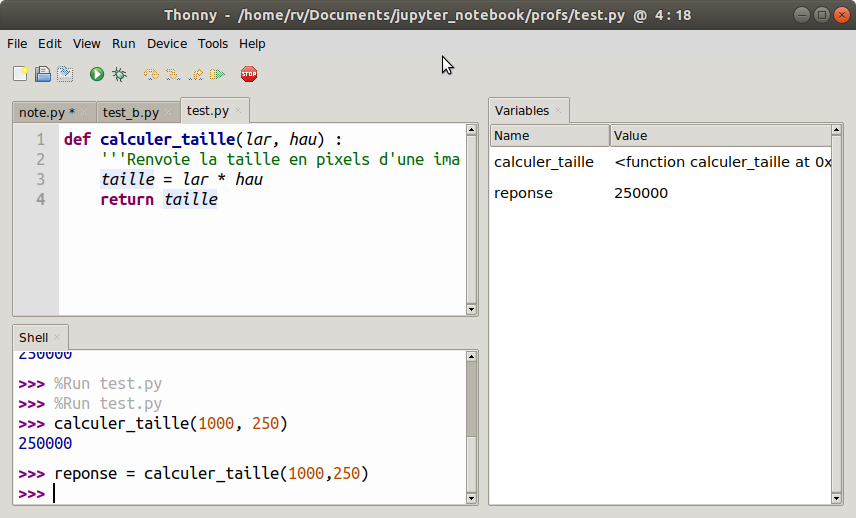Click Variables panel scrollbar up arrow

click(836, 130)
